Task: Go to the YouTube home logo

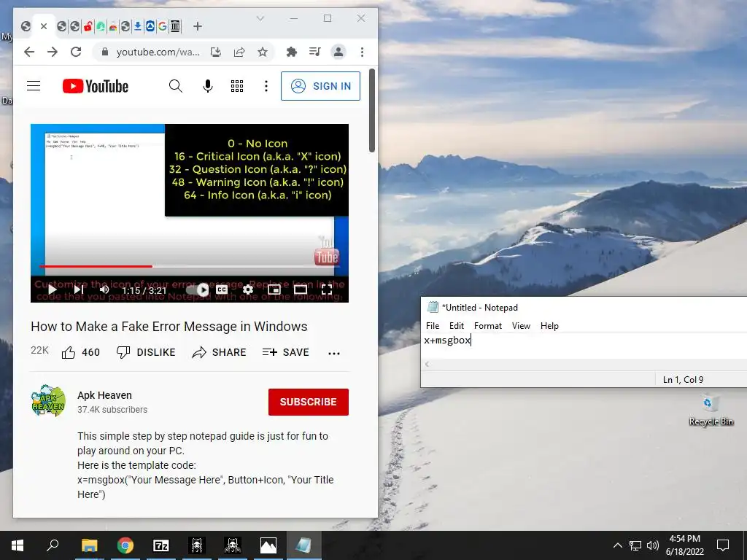Action: pyautogui.click(x=96, y=86)
